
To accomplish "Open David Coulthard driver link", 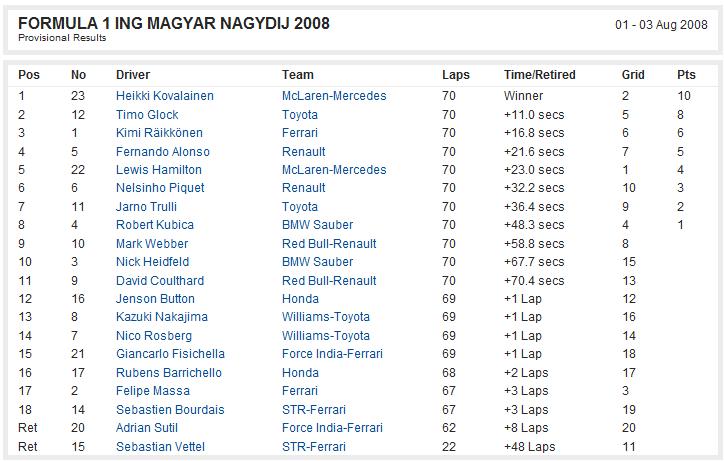I will [x=160, y=280].
